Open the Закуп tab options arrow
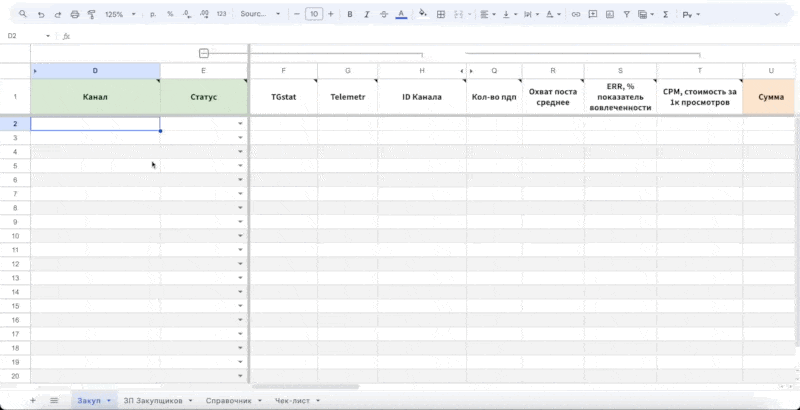800x410 pixels. click(109, 401)
